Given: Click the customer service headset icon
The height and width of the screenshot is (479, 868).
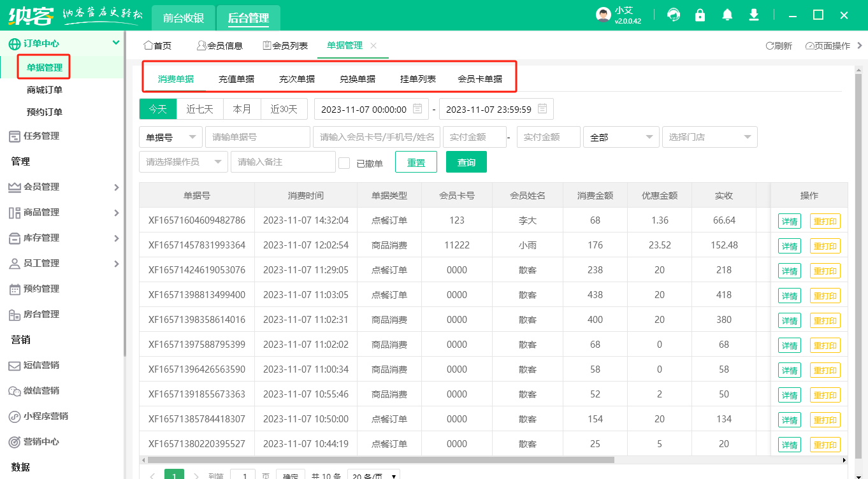Looking at the screenshot, I should click(x=674, y=14).
